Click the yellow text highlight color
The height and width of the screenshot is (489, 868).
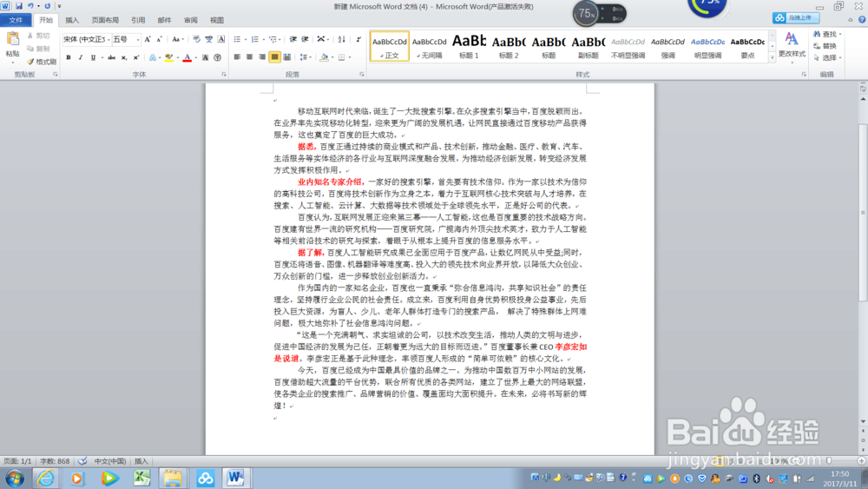coord(169,57)
